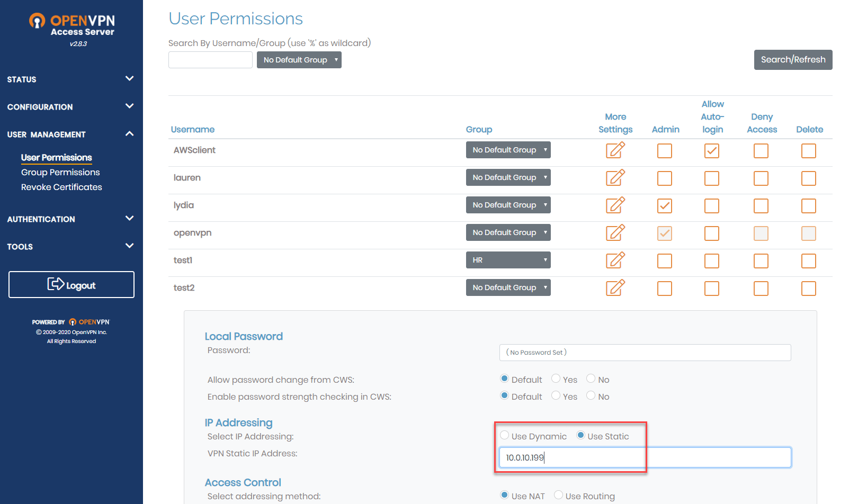Open the HR group dropdown for test1
Screen dimensions: 858x504
tap(508, 259)
